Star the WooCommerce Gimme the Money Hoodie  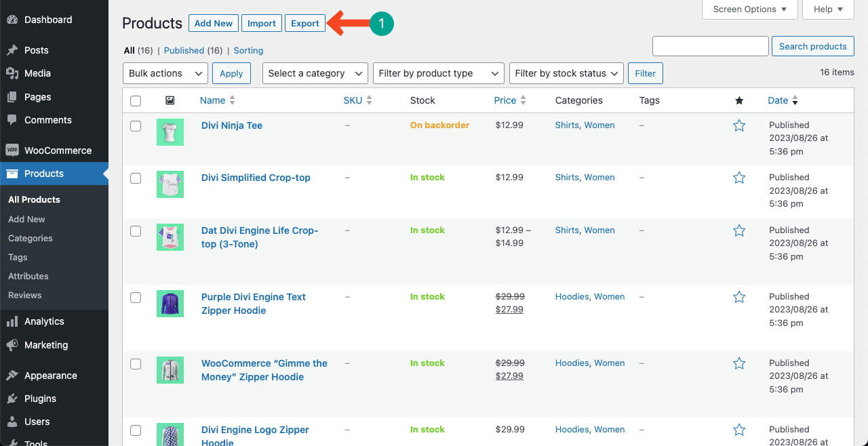point(739,363)
